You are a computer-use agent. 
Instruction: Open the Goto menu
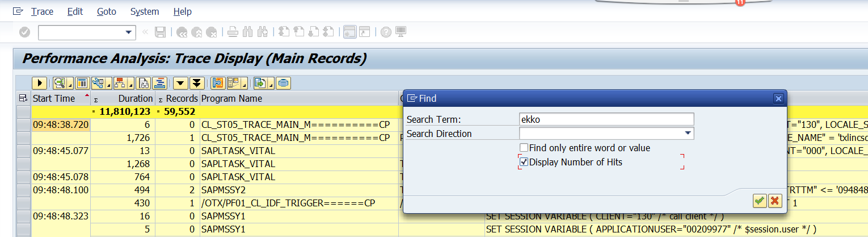click(108, 11)
